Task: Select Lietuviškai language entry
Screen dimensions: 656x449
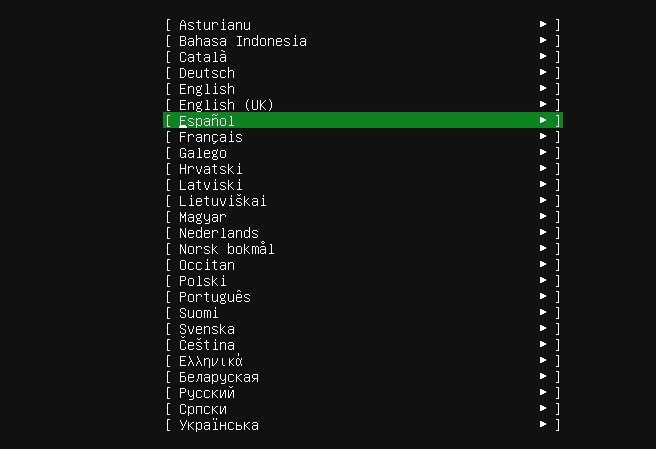Action: (222, 201)
